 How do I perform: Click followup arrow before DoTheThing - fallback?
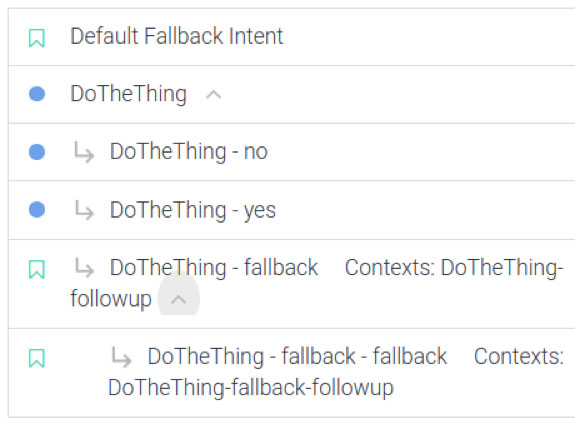[84, 268]
